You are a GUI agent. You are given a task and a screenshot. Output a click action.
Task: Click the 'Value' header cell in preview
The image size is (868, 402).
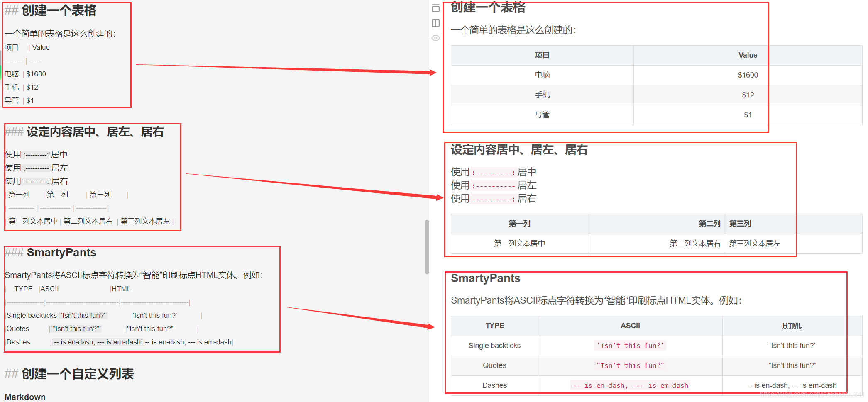[x=748, y=56]
